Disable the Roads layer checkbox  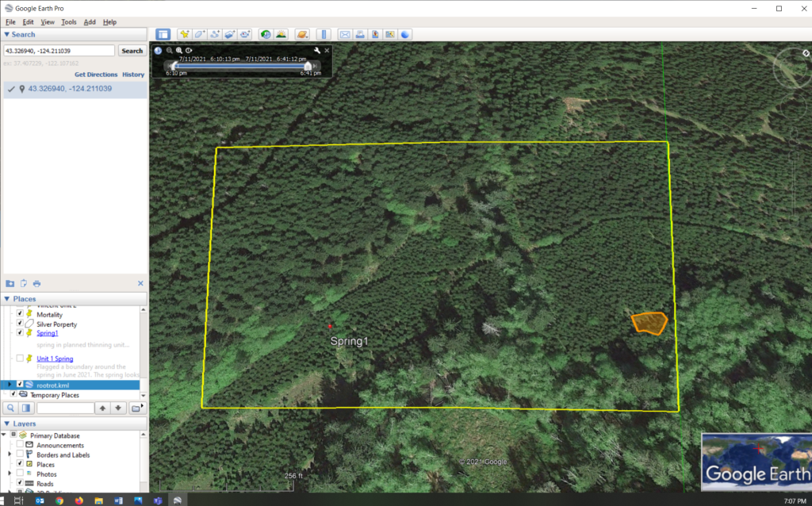(x=20, y=483)
